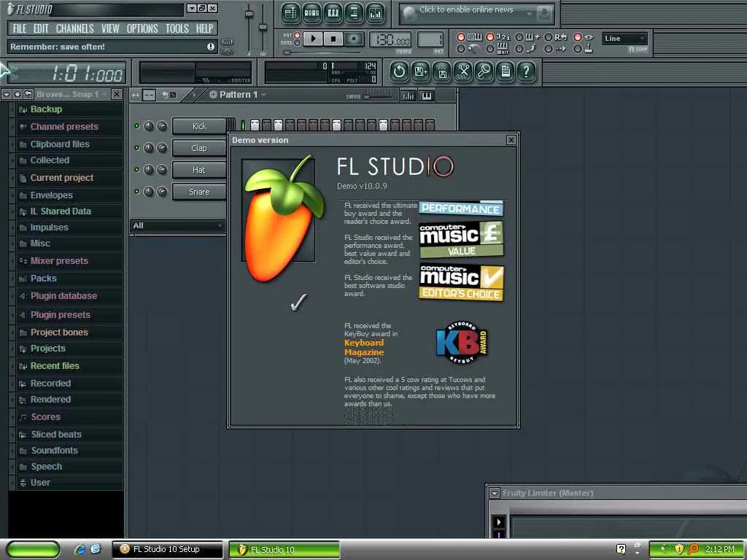Screen dimensions: 747x560
Task: Mute the Snare channel green LED
Action: tap(136, 192)
